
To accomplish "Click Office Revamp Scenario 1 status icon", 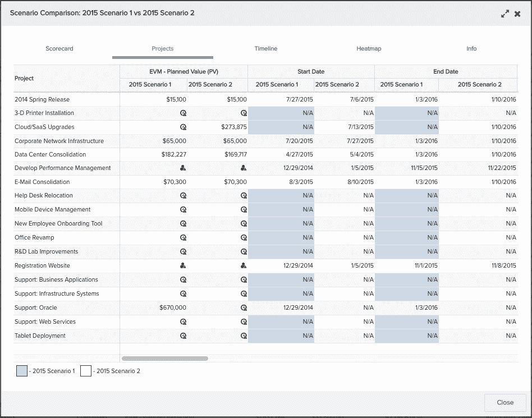I will pyautogui.click(x=183, y=237).
